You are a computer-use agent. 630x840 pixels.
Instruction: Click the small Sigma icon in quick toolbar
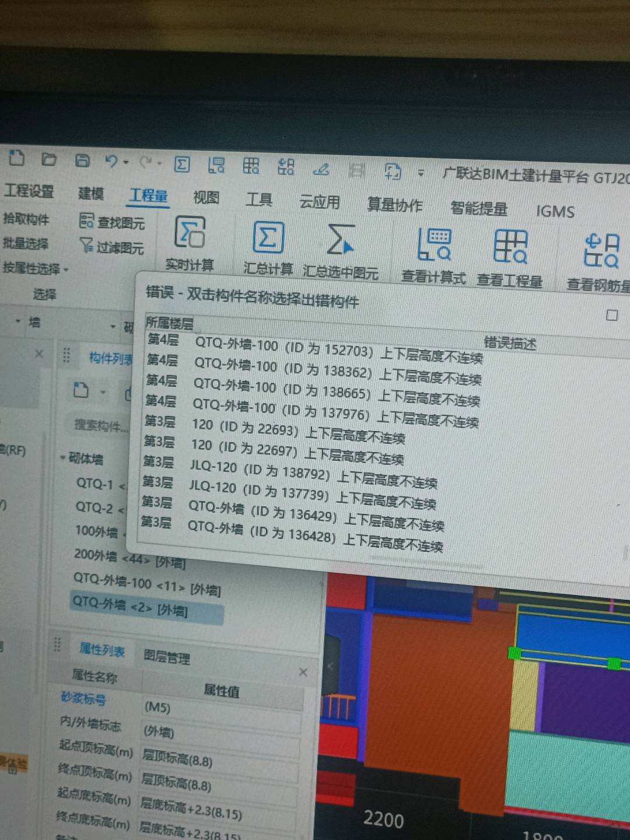pyautogui.click(x=182, y=164)
